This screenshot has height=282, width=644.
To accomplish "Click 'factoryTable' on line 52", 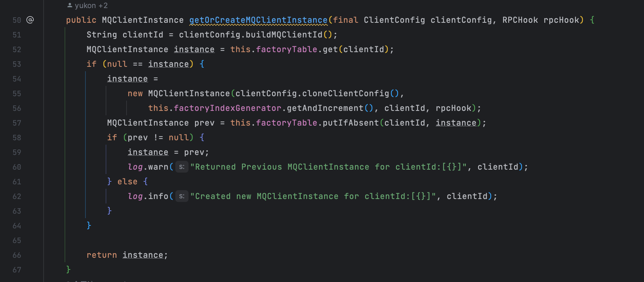I will pyautogui.click(x=286, y=49).
